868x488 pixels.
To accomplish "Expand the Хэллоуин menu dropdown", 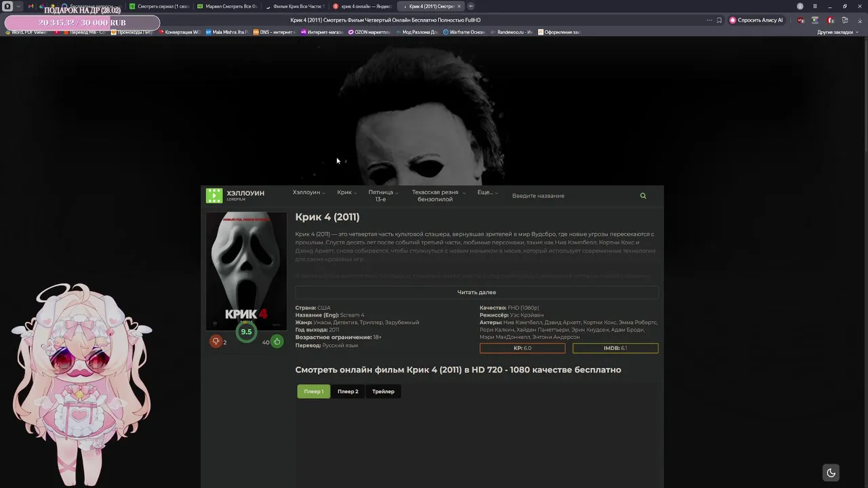I will (309, 192).
